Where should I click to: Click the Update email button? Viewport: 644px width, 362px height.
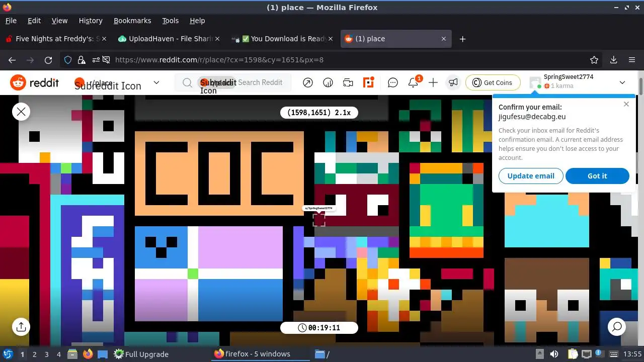[x=531, y=176]
